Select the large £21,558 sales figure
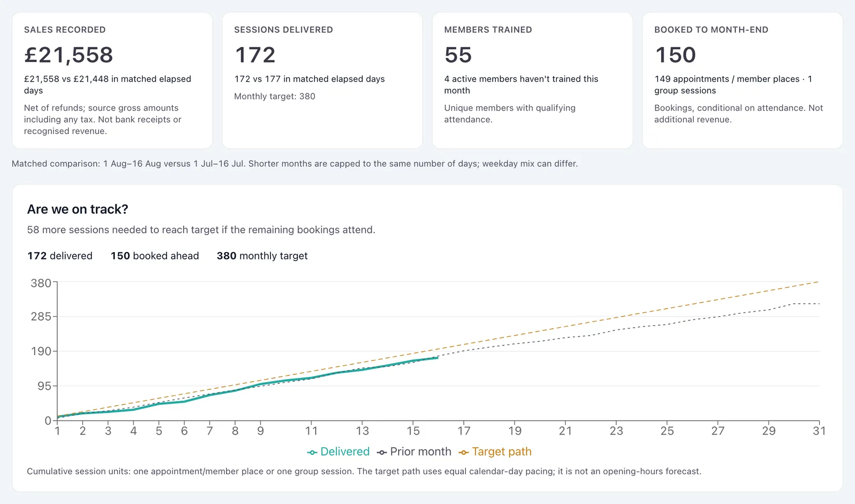855x504 pixels. tap(68, 55)
